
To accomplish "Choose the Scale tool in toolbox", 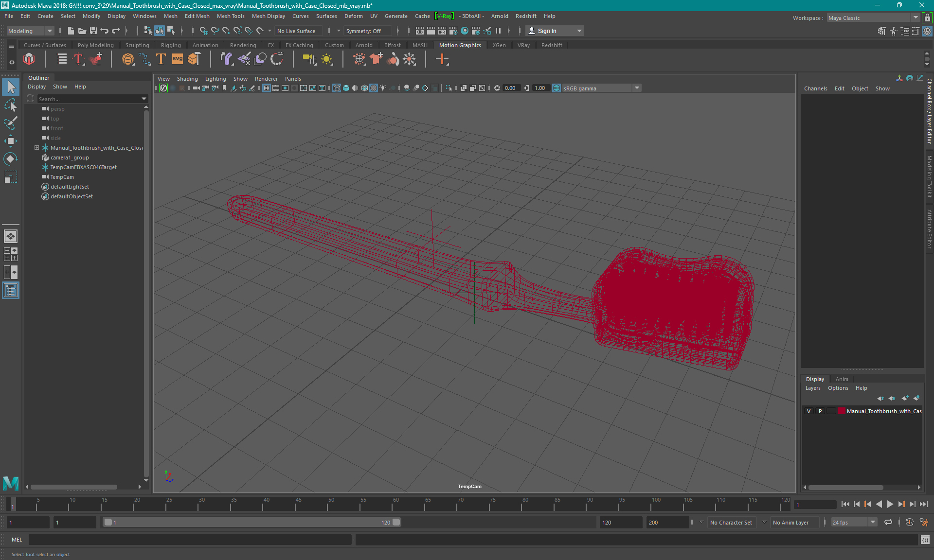I will coord(11,177).
